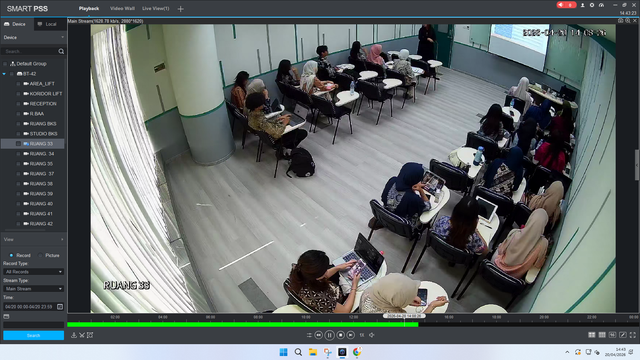640x360 pixels.
Task: Change the 1X playback speed
Action: pos(362,335)
